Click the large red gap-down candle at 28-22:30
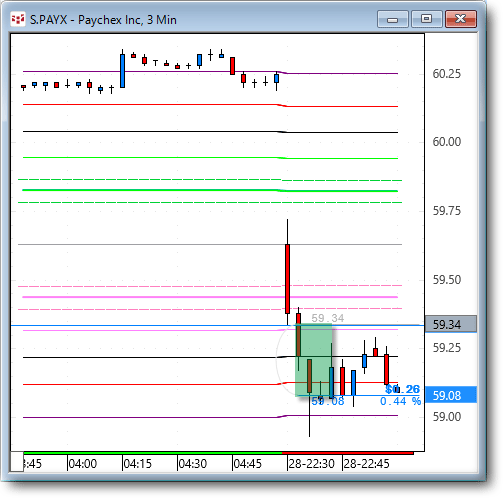This screenshot has width=504, height=499. [287, 279]
